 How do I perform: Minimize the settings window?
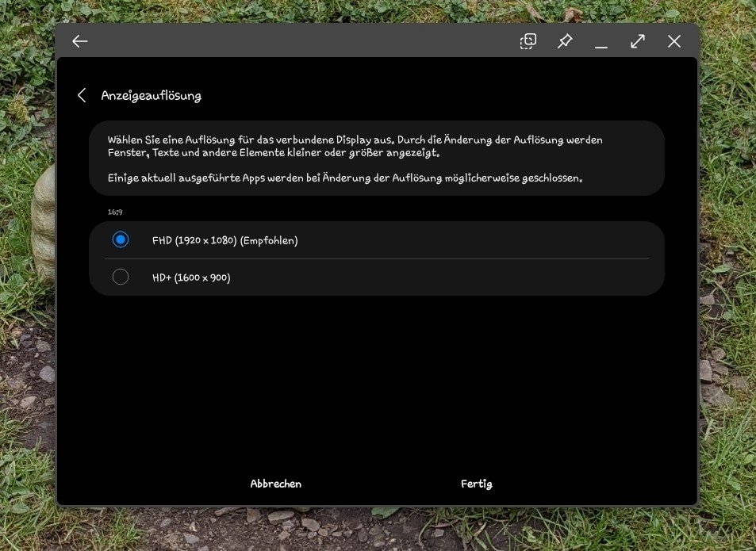(601, 47)
